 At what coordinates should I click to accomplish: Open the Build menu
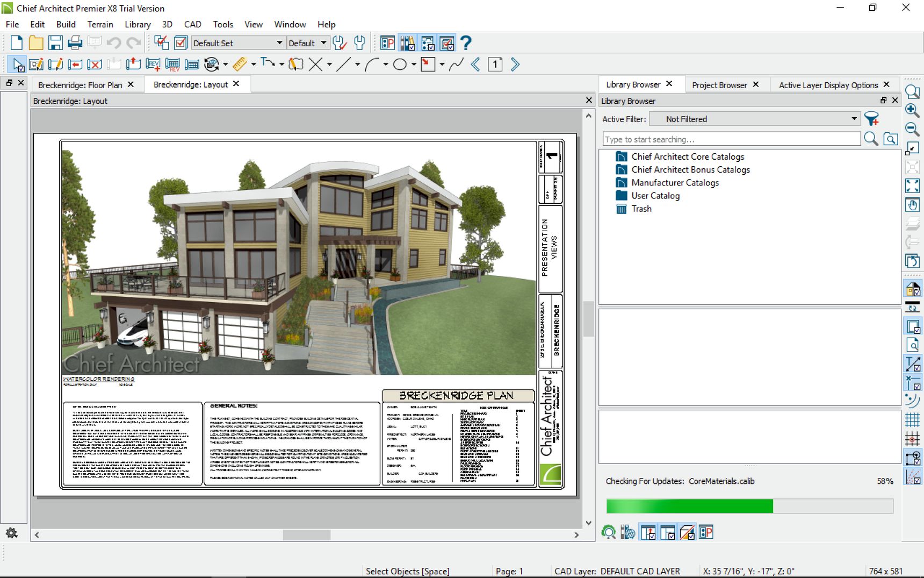66,24
